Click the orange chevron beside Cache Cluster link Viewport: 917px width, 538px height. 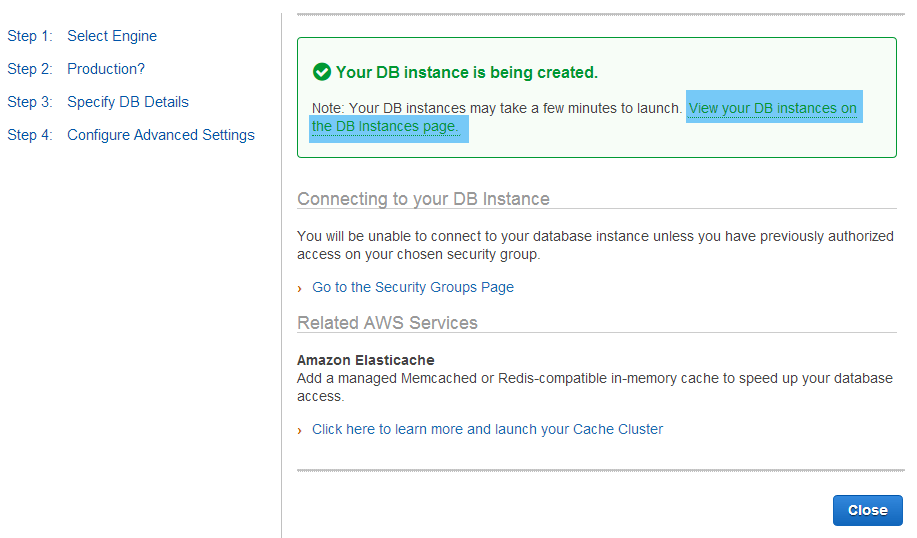coord(299,430)
